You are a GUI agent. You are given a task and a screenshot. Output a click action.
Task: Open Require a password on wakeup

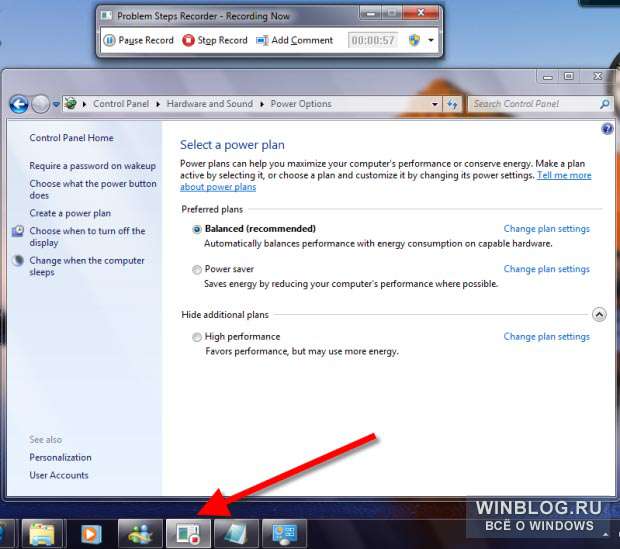93,166
